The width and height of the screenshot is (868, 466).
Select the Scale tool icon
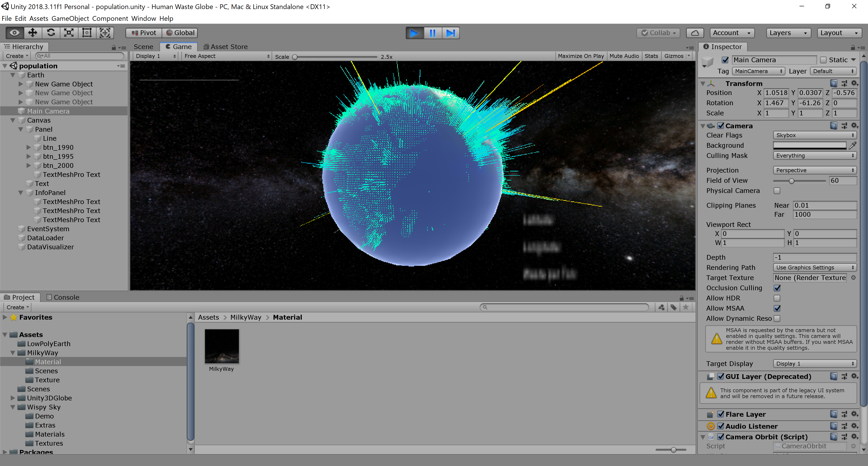tap(69, 33)
